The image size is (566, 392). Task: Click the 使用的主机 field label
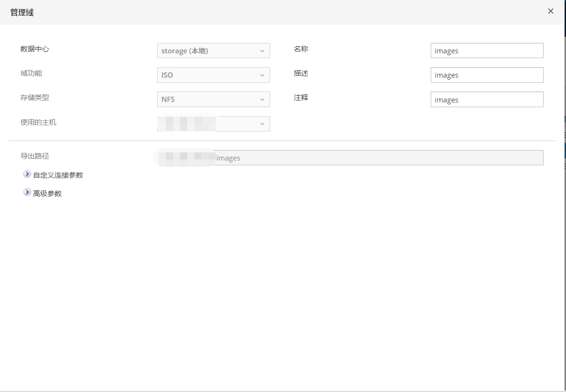tap(38, 122)
